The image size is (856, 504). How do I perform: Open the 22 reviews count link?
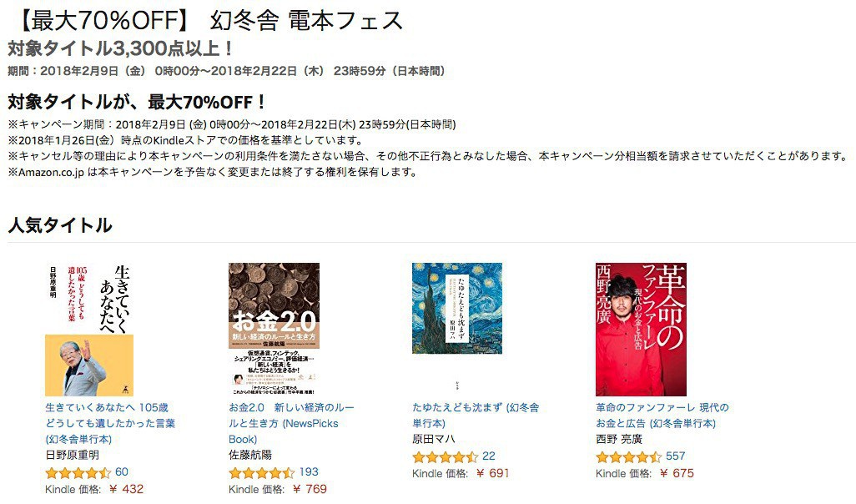point(489,456)
